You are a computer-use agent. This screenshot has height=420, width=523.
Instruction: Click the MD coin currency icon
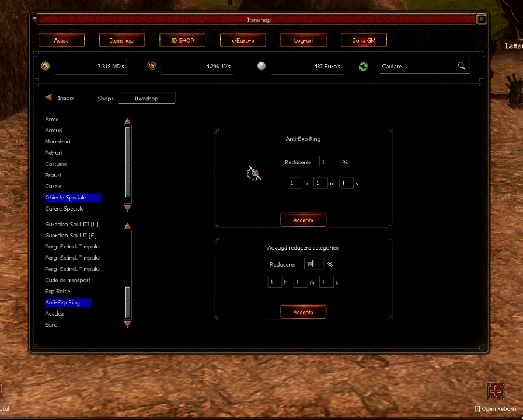(46, 66)
